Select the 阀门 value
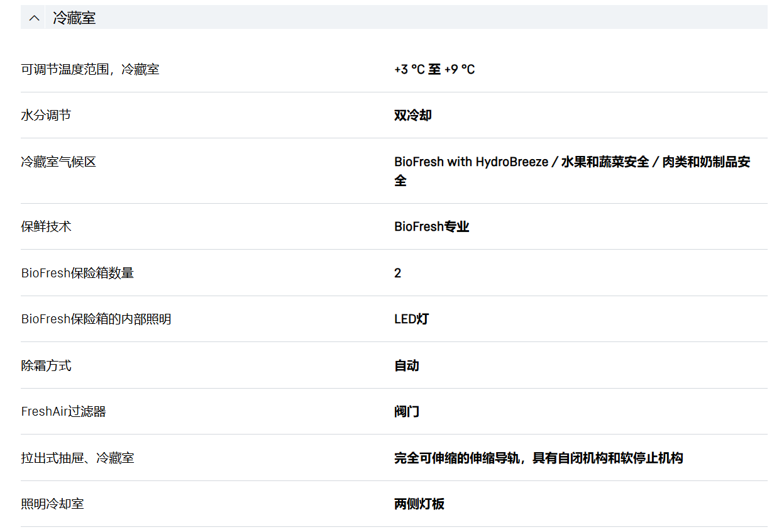Screen dimensions: 784x532 407,411
